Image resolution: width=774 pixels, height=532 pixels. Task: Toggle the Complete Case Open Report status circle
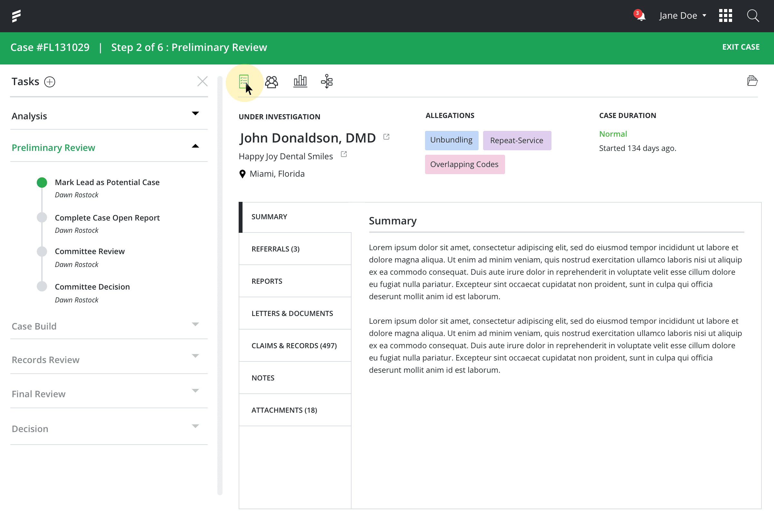point(42,217)
